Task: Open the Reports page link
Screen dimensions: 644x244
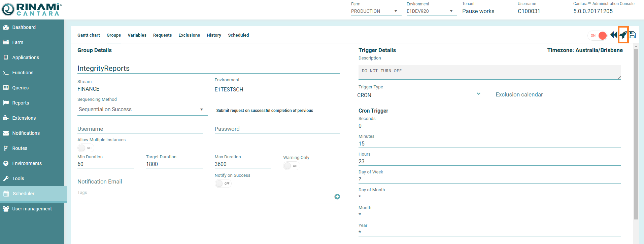Action: tap(21, 103)
